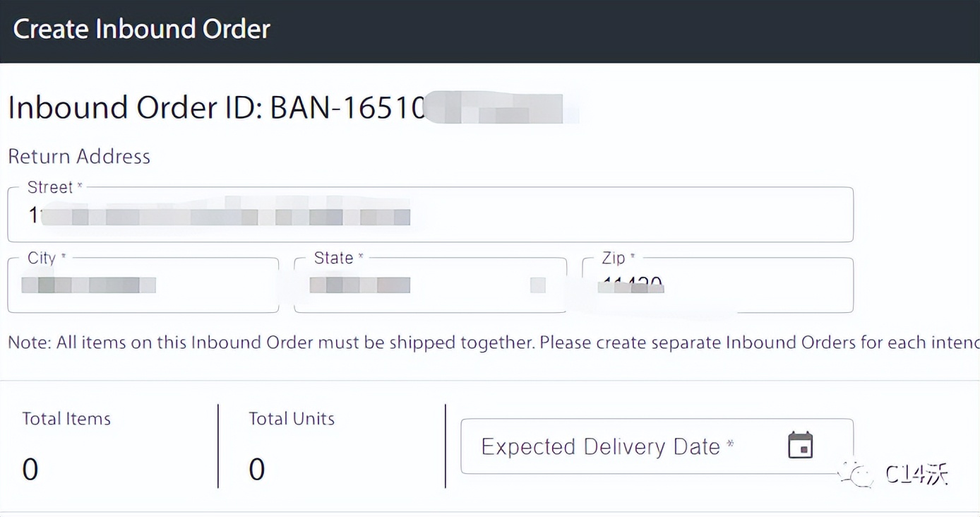Click the WeChat logo watermark

click(x=857, y=474)
